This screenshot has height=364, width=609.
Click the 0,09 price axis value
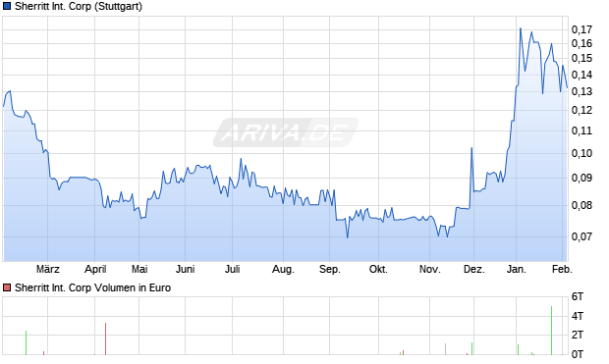[581, 179]
